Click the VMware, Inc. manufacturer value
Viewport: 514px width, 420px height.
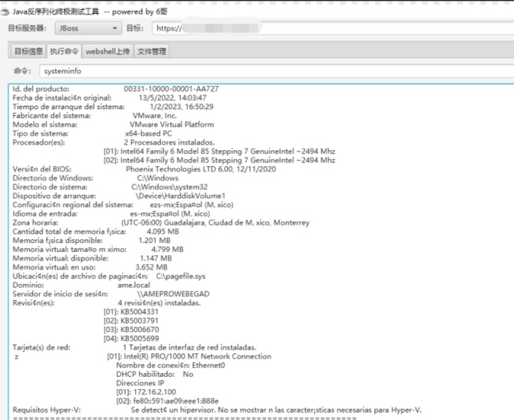[155, 116]
